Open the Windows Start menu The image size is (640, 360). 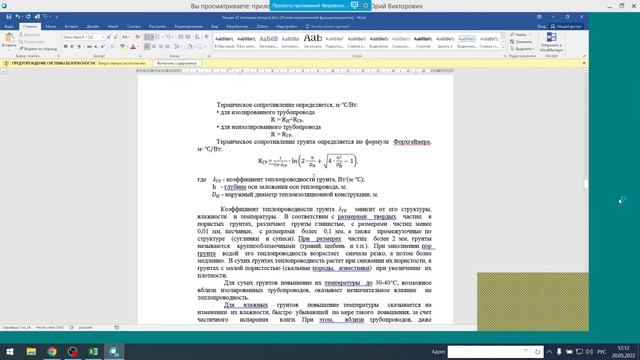coord(9,351)
